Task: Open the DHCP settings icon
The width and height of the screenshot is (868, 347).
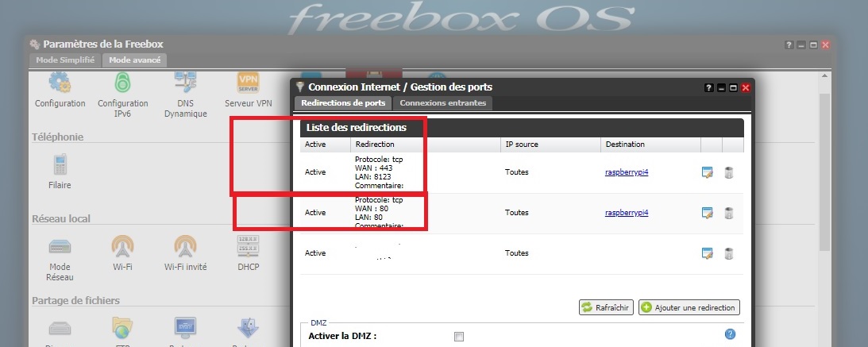Action: (248, 248)
